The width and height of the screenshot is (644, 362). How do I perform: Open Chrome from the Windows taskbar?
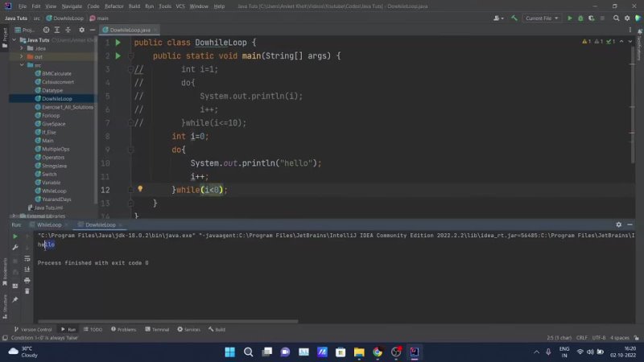click(x=377, y=352)
